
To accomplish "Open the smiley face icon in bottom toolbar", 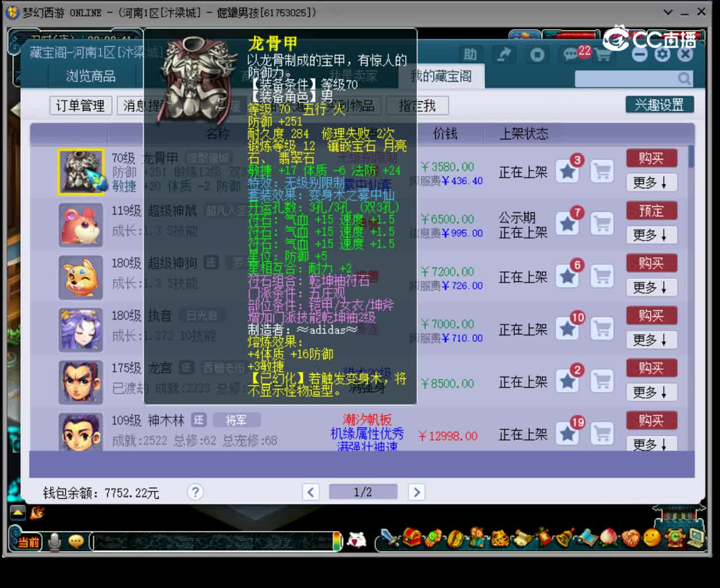I will 652,538.
